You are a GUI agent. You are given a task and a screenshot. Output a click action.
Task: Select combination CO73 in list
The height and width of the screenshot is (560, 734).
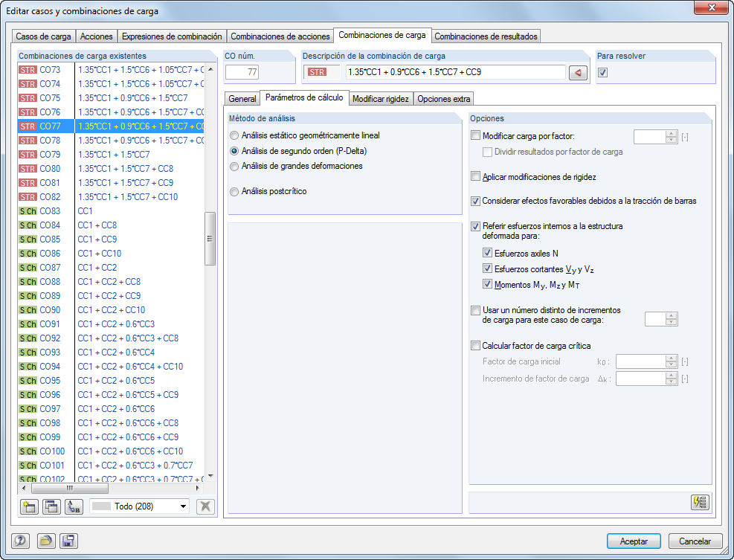pyautogui.click(x=111, y=70)
